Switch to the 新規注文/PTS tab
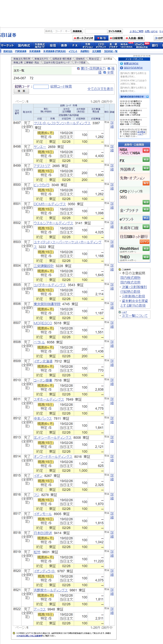 (x=41, y=59)
